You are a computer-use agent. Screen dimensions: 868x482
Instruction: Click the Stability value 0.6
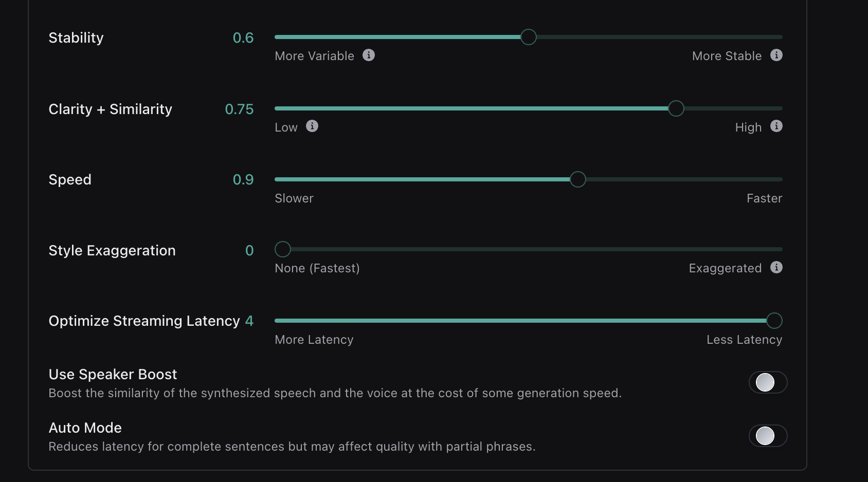tap(243, 38)
